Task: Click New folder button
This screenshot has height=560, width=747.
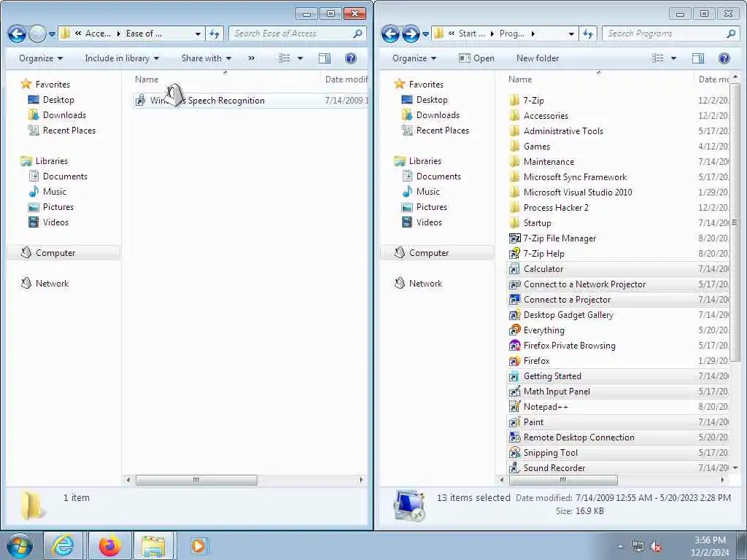Action: coord(538,58)
